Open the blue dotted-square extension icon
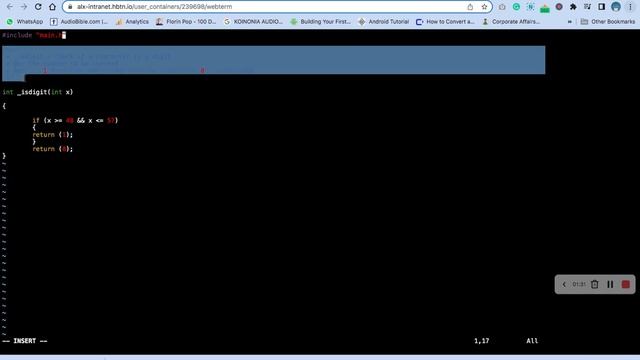The image size is (640, 360). tap(531, 7)
